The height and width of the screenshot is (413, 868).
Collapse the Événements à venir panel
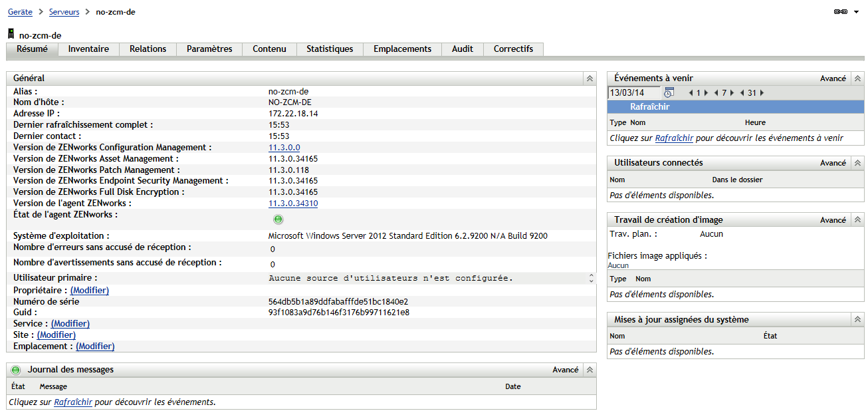coord(857,78)
